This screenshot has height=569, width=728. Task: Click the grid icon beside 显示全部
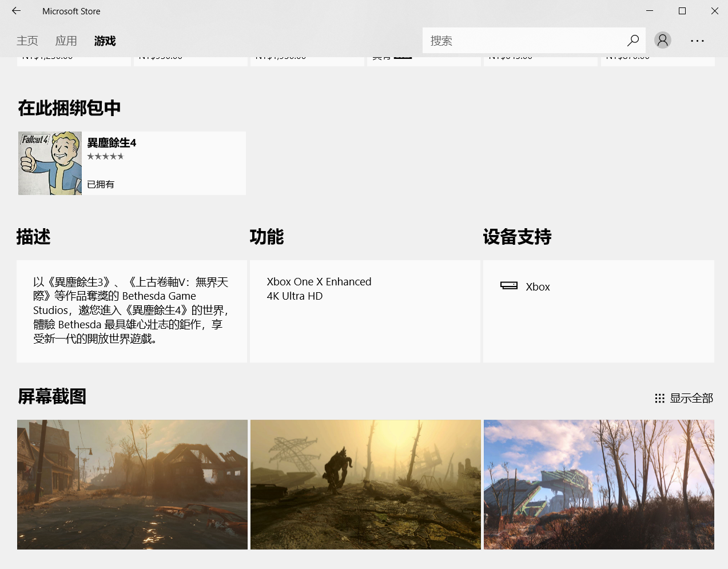tap(660, 398)
